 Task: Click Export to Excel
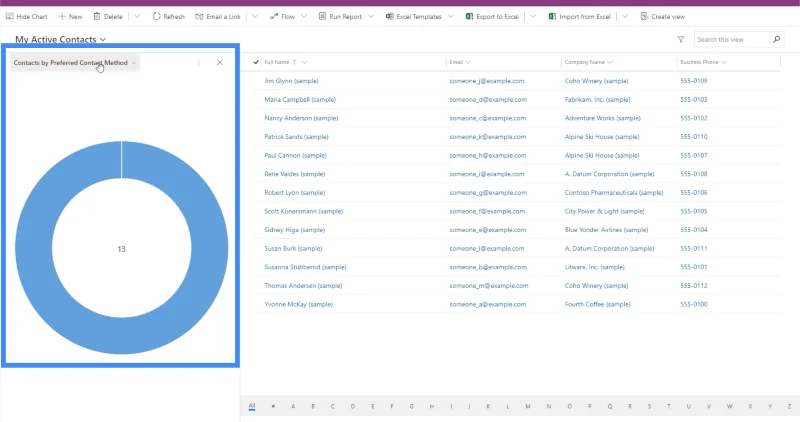tap(492, 16)
